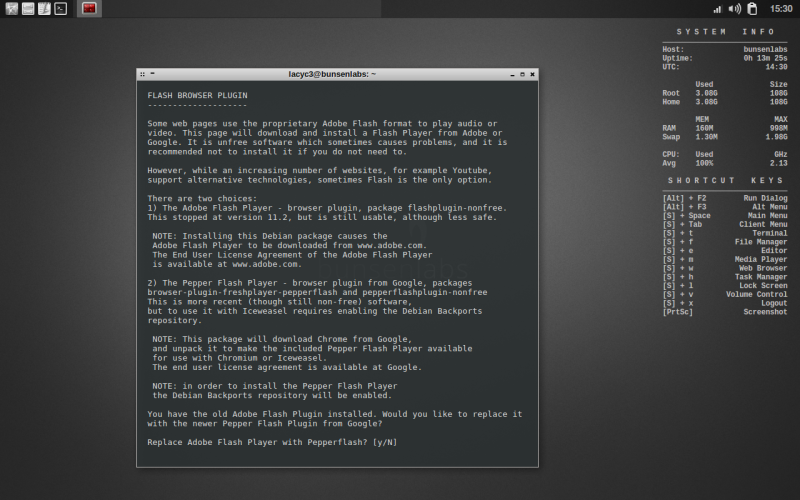Image resolution: width=800 pixels, height=500 pixels.
Task: Click the [Alt] + F3 Alt Menu row
Action: (x=724, y=207)
